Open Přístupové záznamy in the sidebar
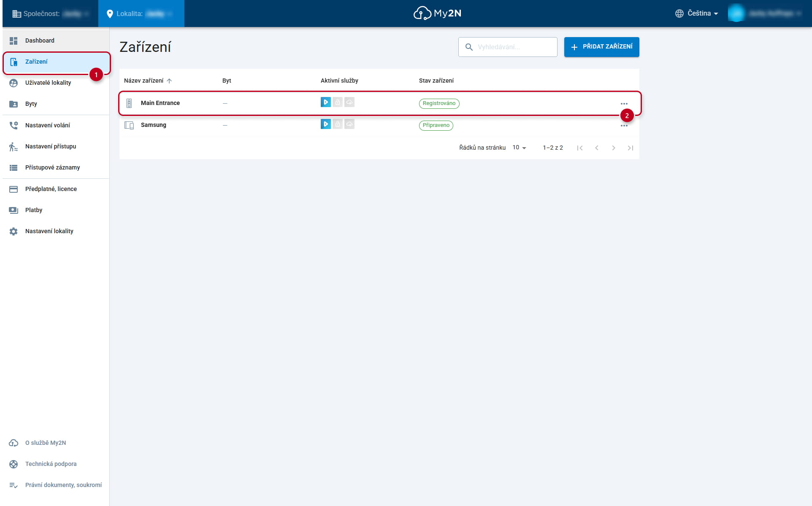 tap(56, 167)
